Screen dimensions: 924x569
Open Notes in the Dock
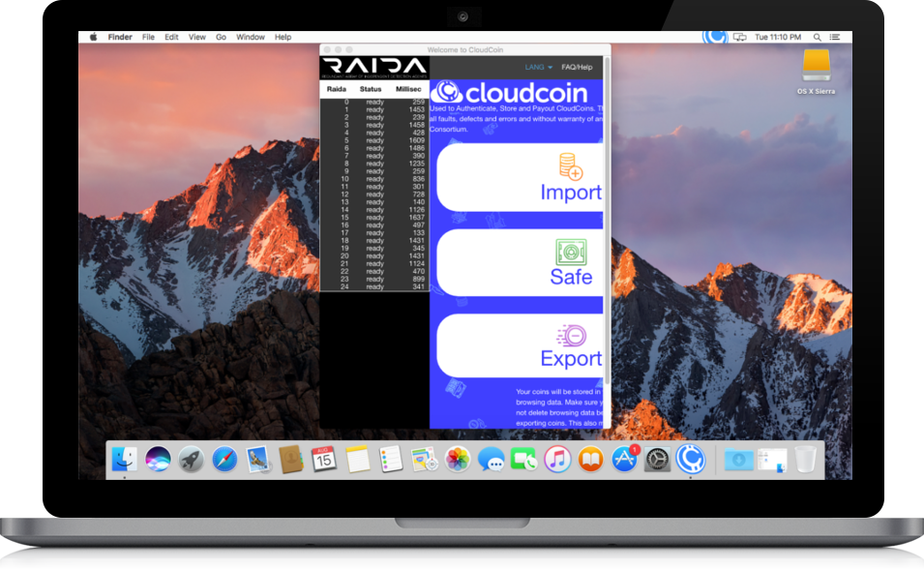(358, 460)
